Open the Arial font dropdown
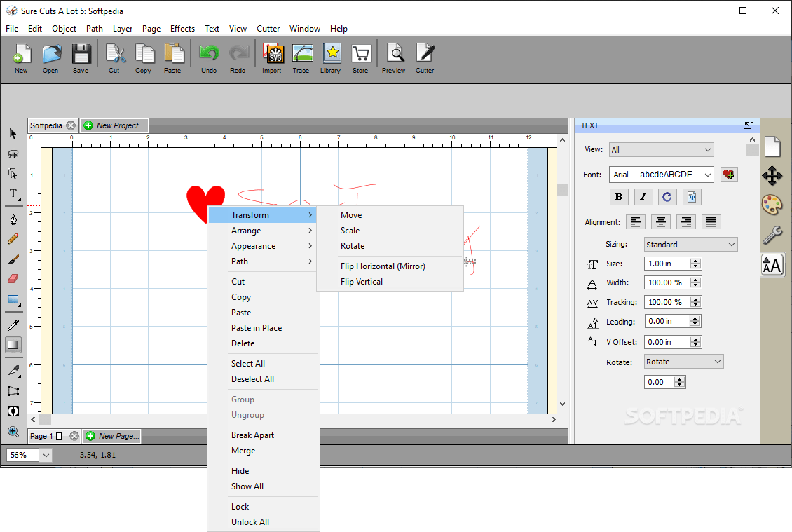Viewport: 792px width, 532px height. click(x=661, y=175)
